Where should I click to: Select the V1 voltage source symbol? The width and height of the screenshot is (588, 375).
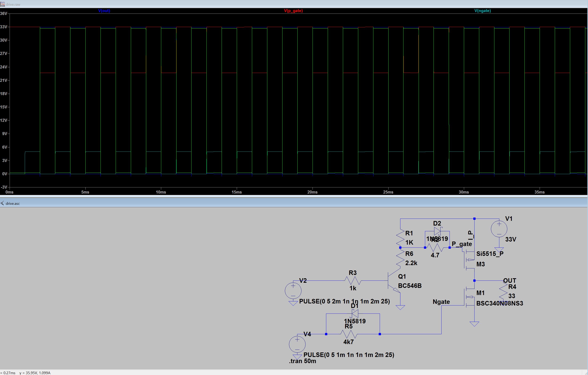[x=499, y=229]
